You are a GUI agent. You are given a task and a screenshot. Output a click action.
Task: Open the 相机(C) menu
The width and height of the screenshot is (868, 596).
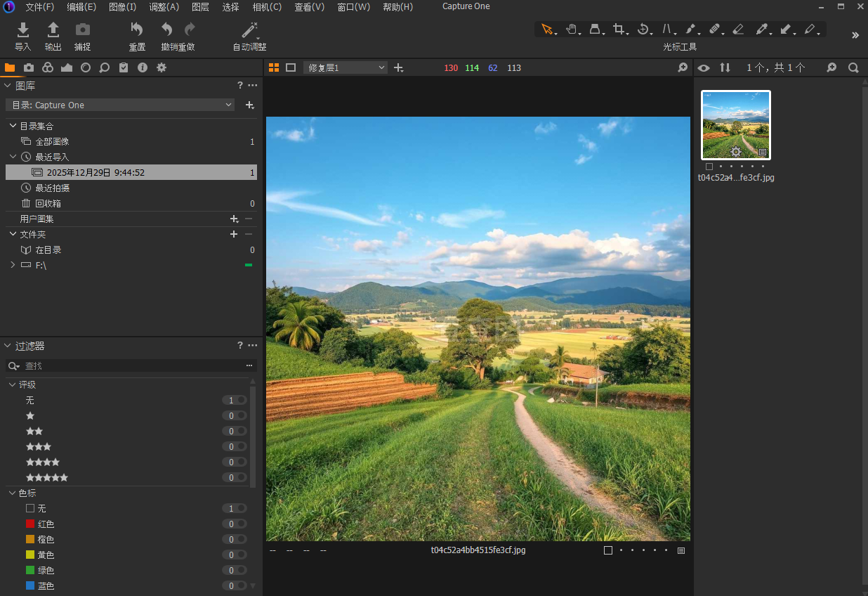[x=267, y=7]
